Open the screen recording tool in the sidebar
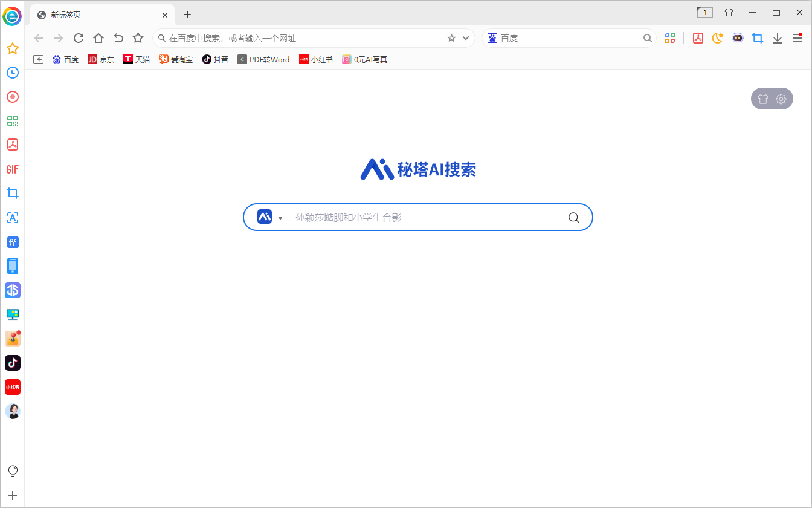Image resolution: width=812 pixels, height=508 pixels. pos(13,97)
